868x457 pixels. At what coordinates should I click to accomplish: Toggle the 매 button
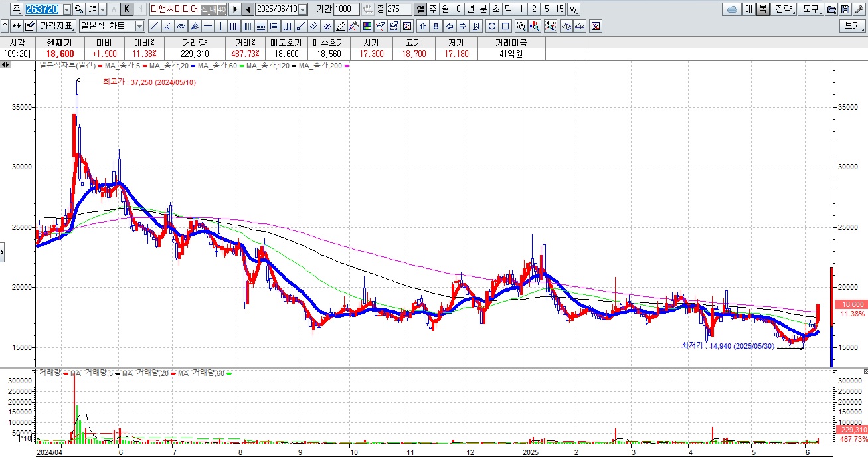748,9
